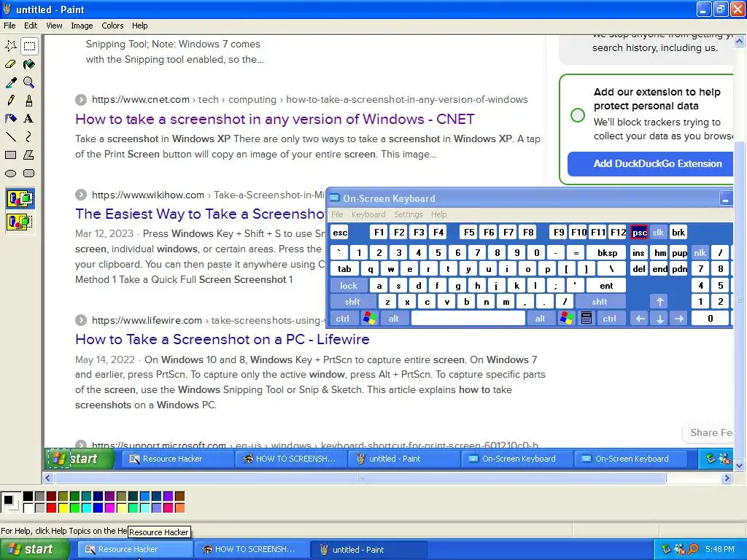Select the Pencil tool
Viewport: 747px width, 560px height.
point(11,101)
